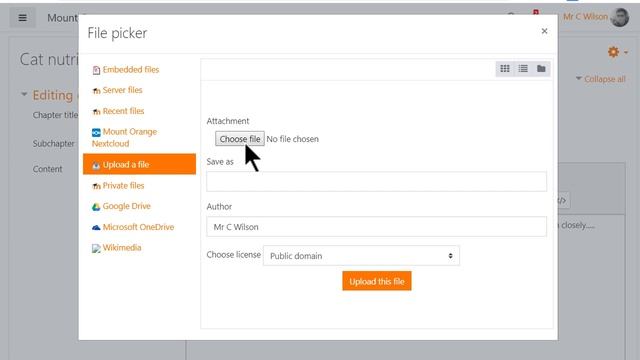
Task: Focus the Save as text field
Action: pos(376,181)
